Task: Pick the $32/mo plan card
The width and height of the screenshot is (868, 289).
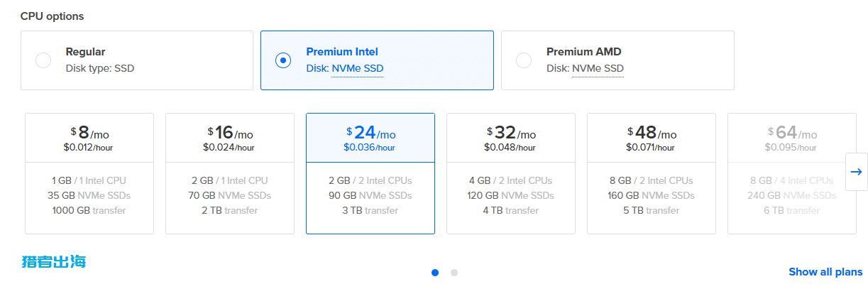Action: (511, 173)
